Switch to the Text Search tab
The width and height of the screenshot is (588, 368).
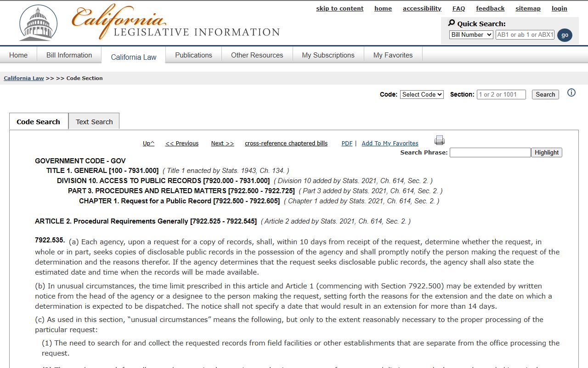pos(94,122)
